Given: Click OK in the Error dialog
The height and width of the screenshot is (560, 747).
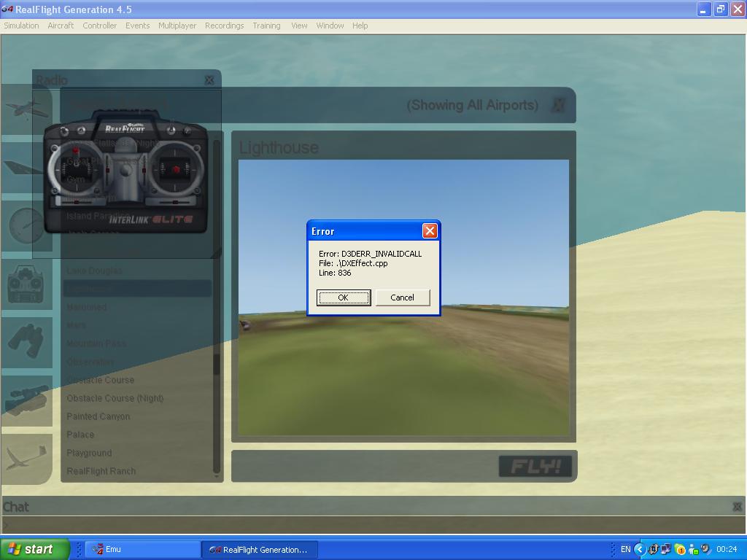Looking at the screenshot, I should [344, 297].
